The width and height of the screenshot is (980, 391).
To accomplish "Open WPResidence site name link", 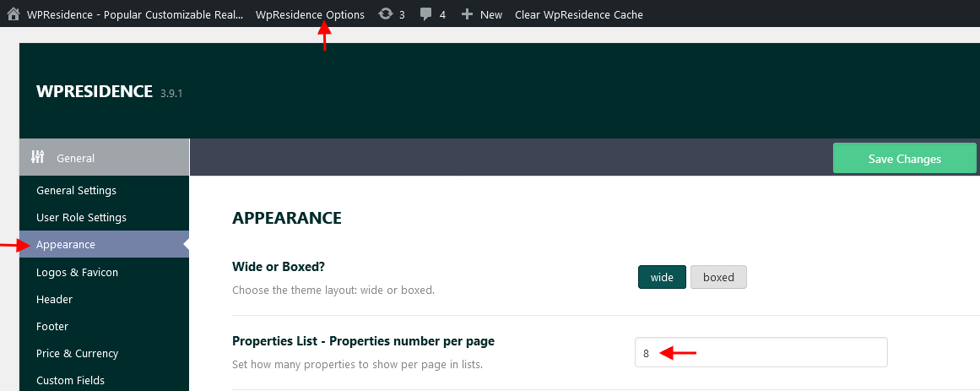I will click(x=135, y=14).
